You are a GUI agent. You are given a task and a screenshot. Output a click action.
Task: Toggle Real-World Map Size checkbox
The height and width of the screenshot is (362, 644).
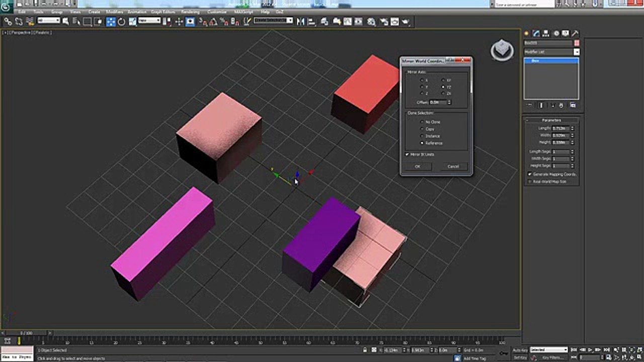click(530, 181)
